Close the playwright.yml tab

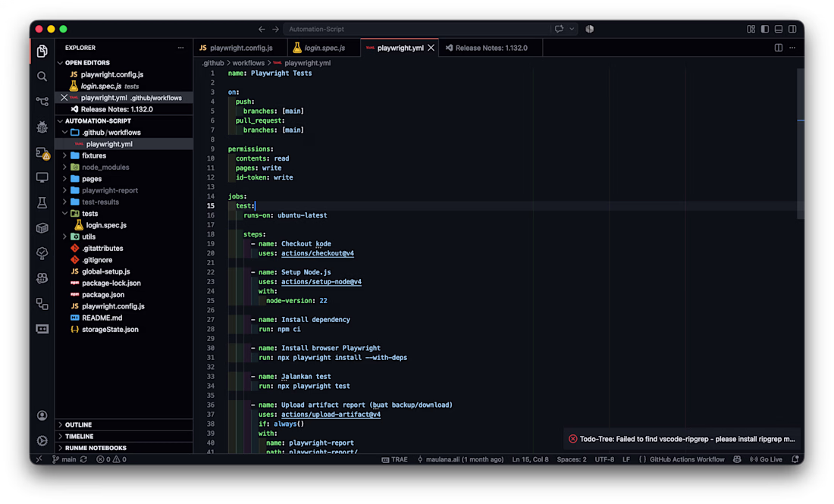pos(431,48)
